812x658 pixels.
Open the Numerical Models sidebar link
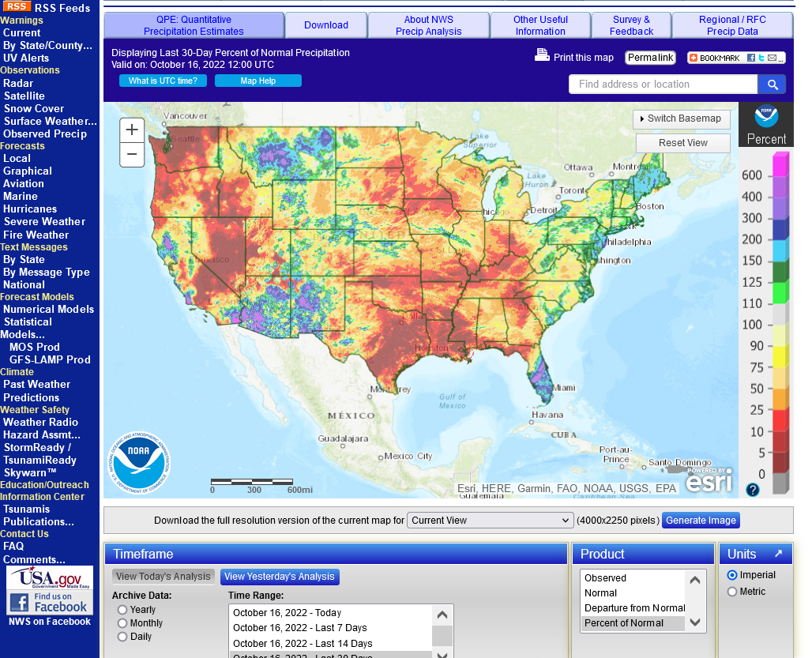click(x=49, y=309)
